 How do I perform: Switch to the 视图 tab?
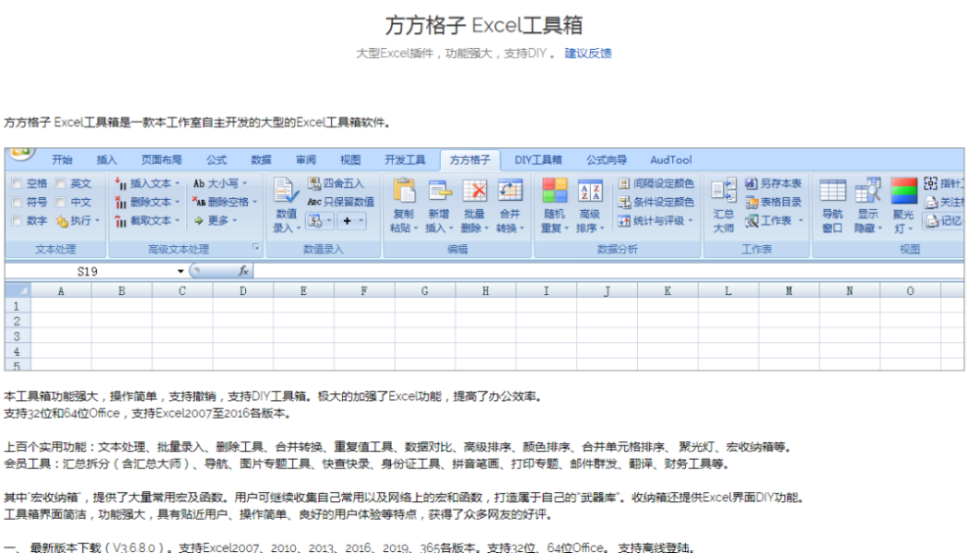(350, 160)
